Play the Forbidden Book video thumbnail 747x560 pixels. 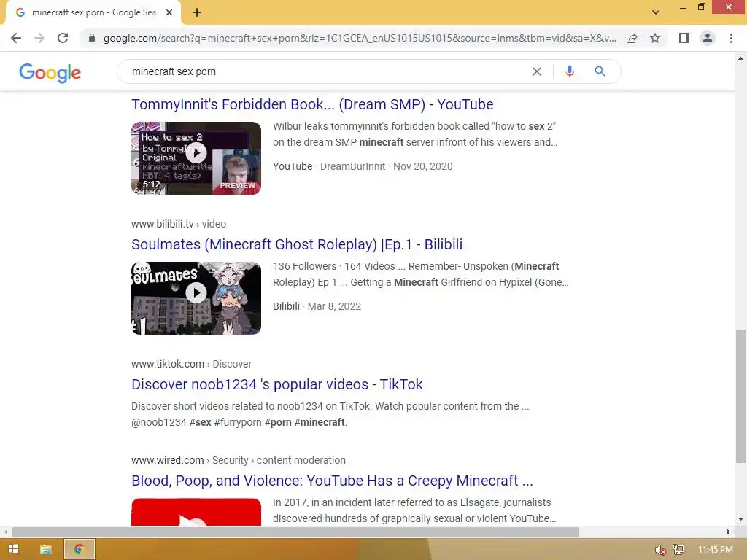click(x=196, y=158)
